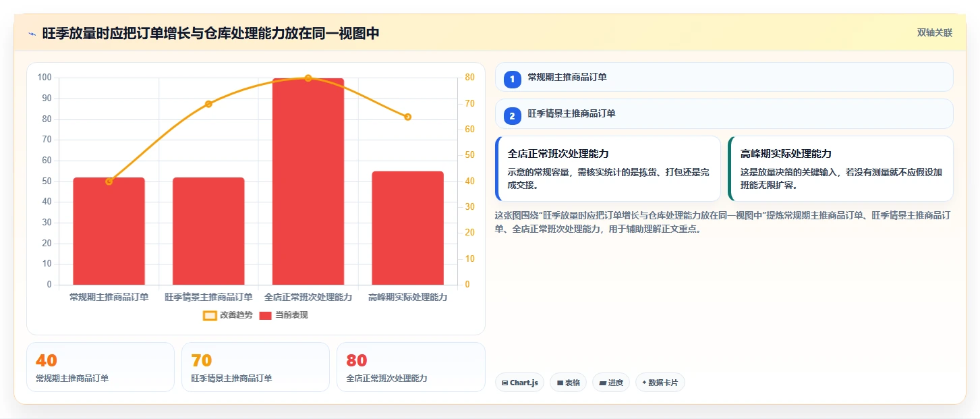The height and width of the screenshot is (419, 980).
Task: Click the 高峰期实际处理能力 red bar
Action: pos(408,228)
